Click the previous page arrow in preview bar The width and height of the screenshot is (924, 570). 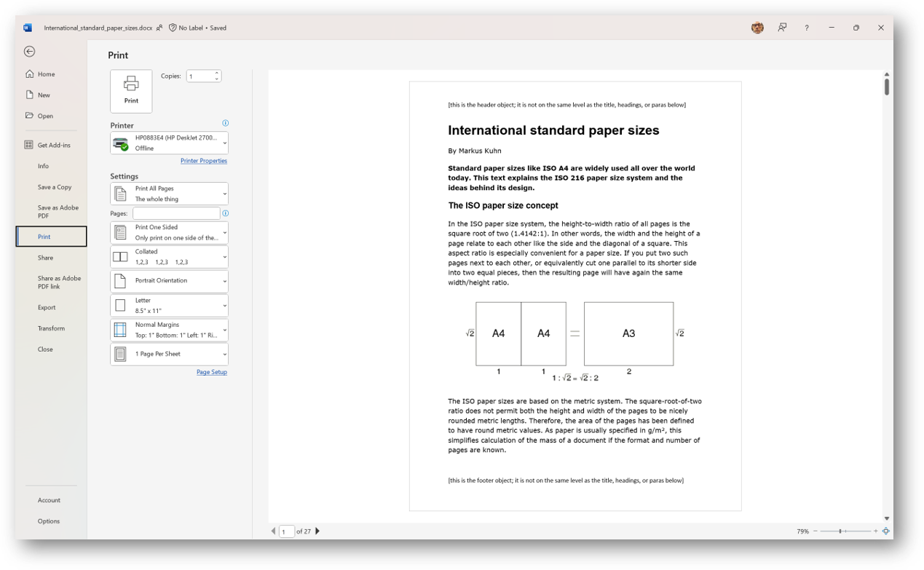pos(274,531)
